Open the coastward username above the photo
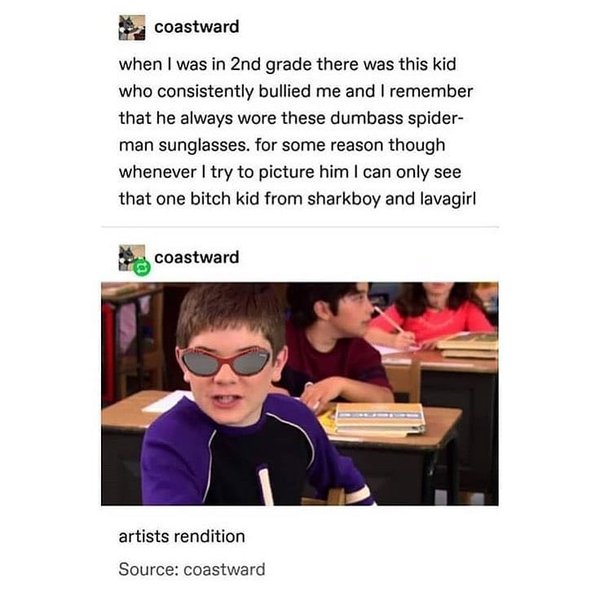The width and height of the screenshot is (600, 600). (197, 257)
